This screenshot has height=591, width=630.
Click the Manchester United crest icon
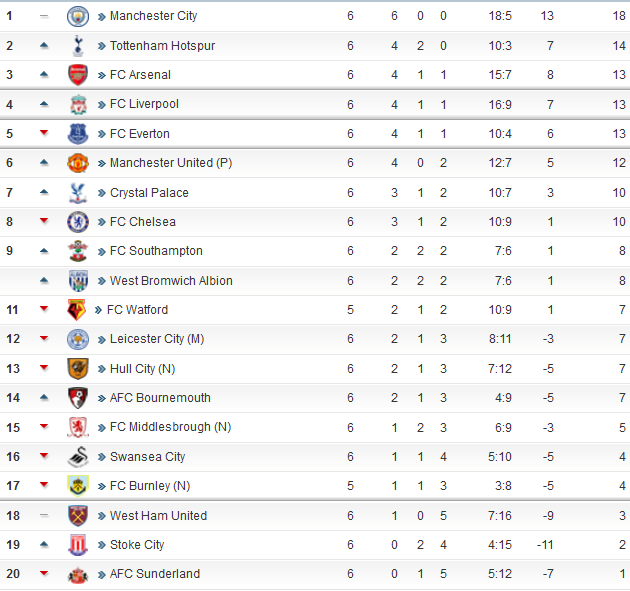click(x=78, y=163)
